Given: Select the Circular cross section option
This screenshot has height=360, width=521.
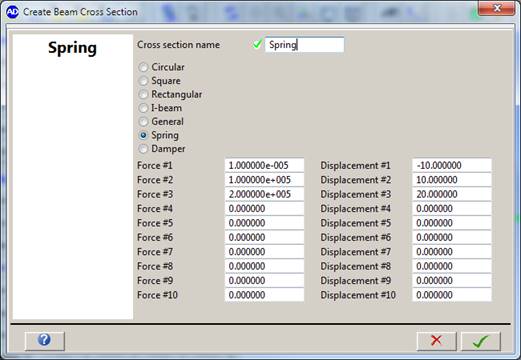Looking at the screenshot, I should 143,67.
